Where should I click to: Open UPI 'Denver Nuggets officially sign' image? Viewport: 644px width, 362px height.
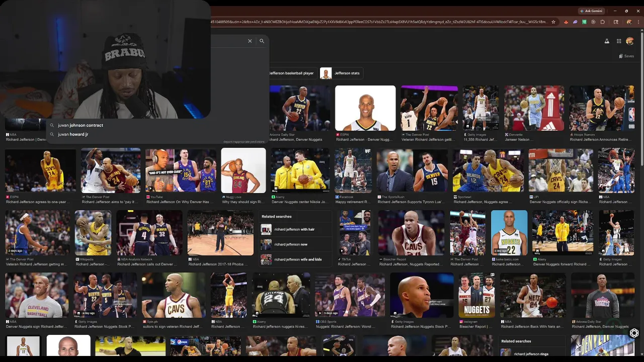point(561,170)
